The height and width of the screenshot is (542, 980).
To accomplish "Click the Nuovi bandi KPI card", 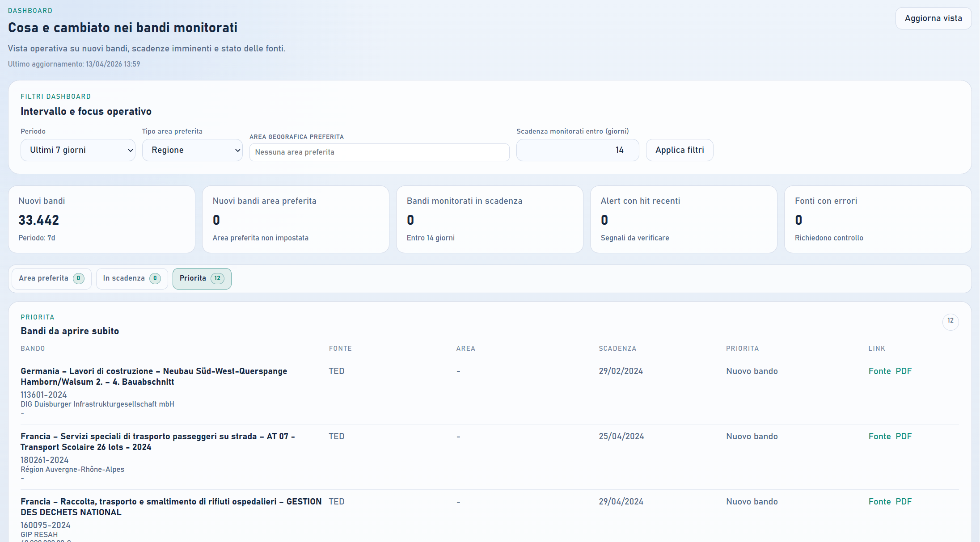I will pyautogui.click(x=101, y=219).
